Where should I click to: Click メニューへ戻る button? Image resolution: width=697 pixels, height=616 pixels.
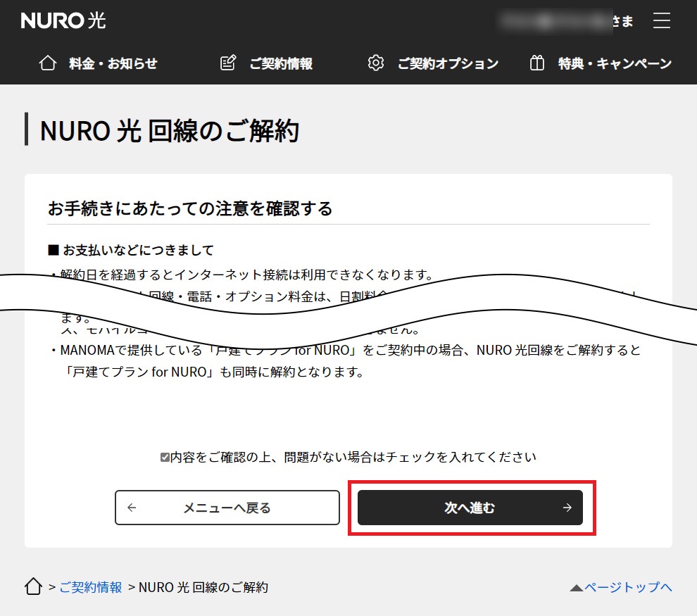tap(227, 508)
